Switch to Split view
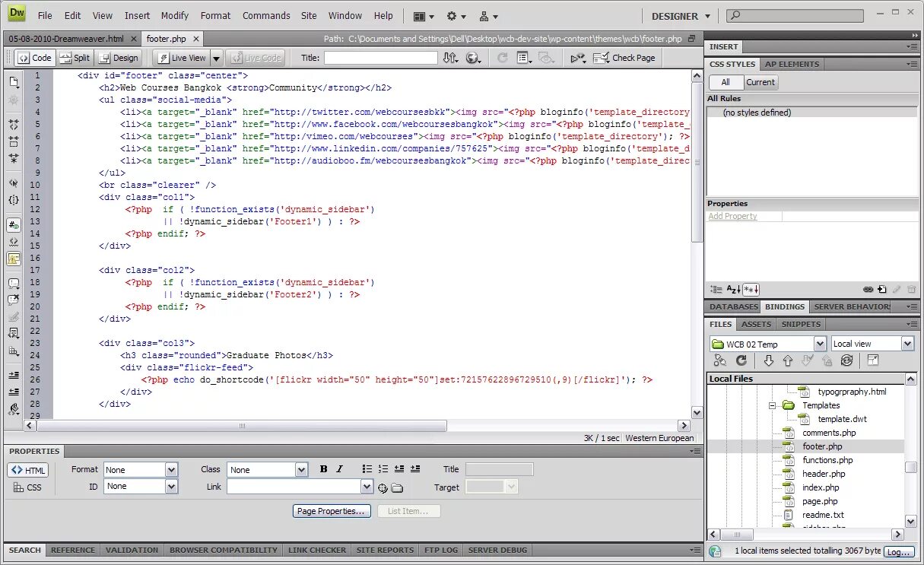 click(75, 58)
